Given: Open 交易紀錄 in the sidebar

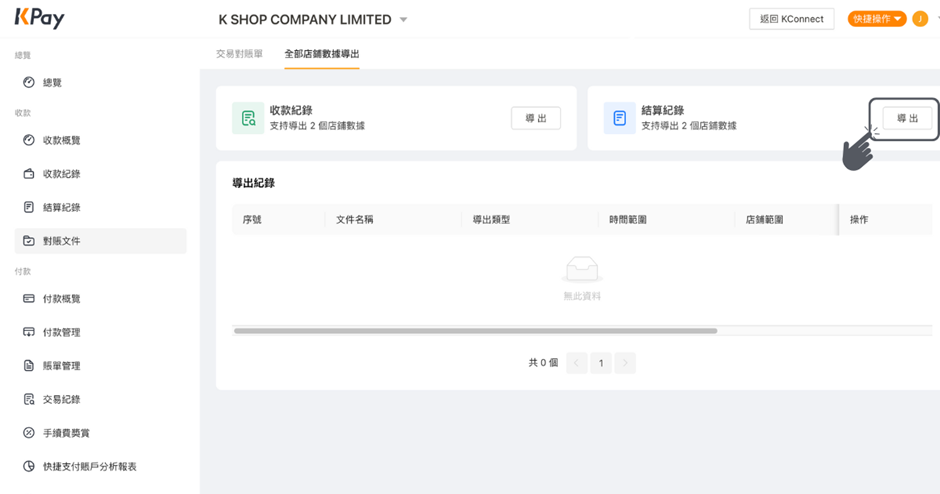Looking at the screenshot, I should (101, 399).
